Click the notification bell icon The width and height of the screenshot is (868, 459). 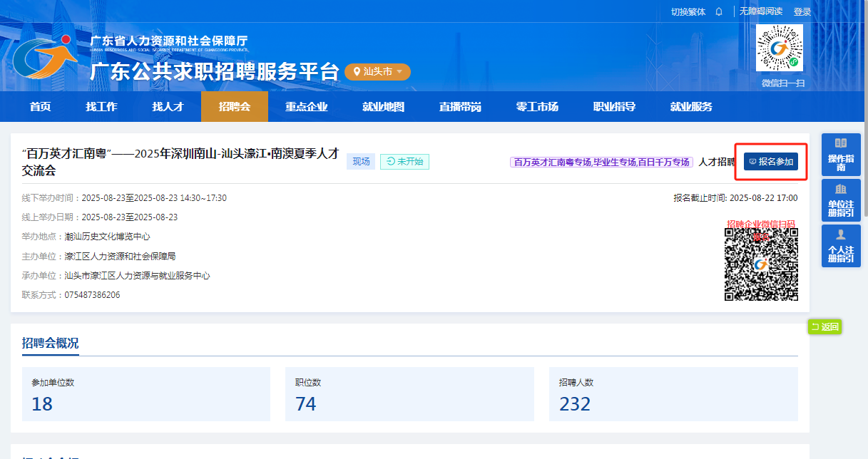pyautogui.click(x=719, y=11)
